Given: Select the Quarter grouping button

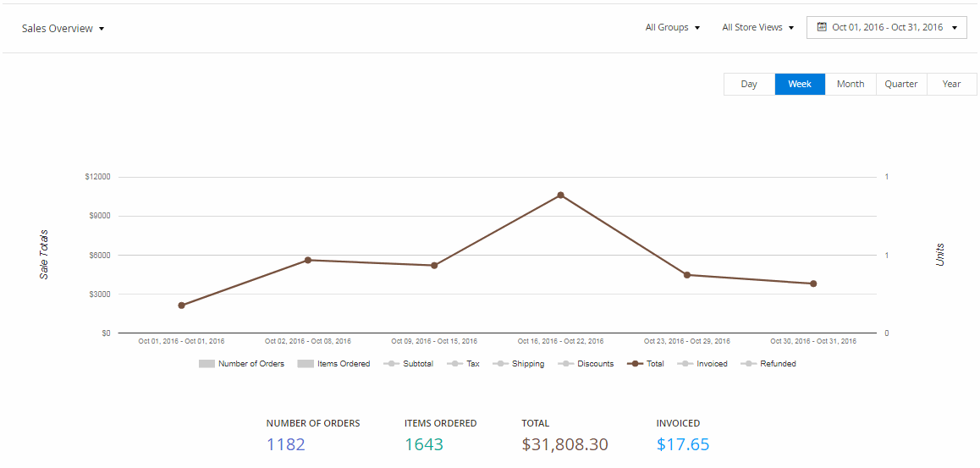Looking at the screenshot, I should point(901,84).
